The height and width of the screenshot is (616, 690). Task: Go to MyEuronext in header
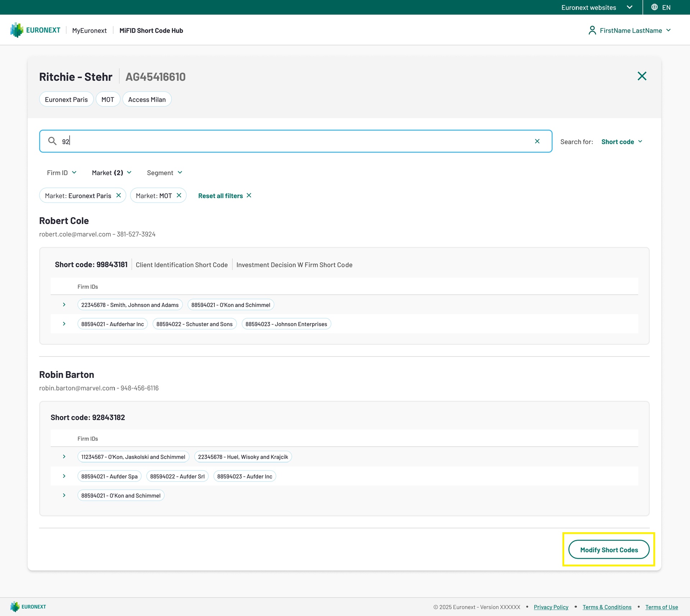[x=89, y=31]
